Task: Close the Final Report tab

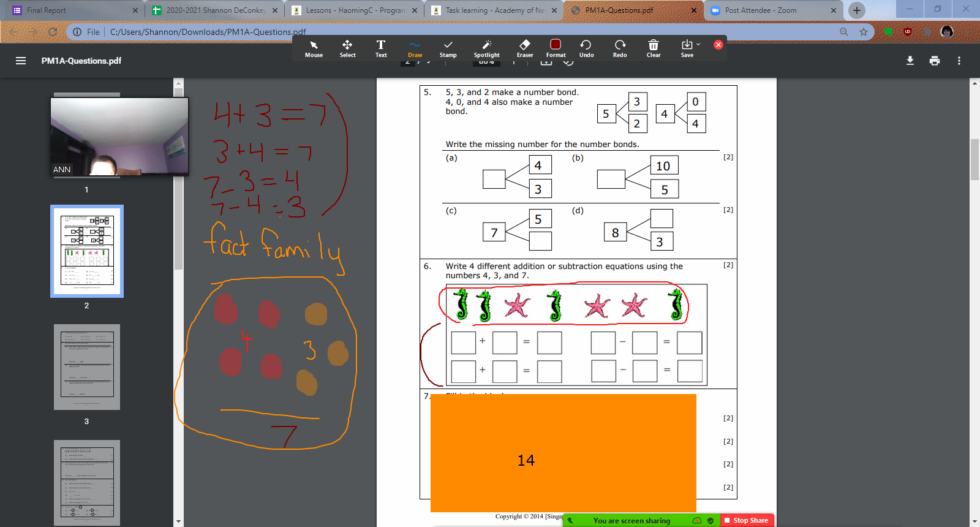Action: click(135, 10)
